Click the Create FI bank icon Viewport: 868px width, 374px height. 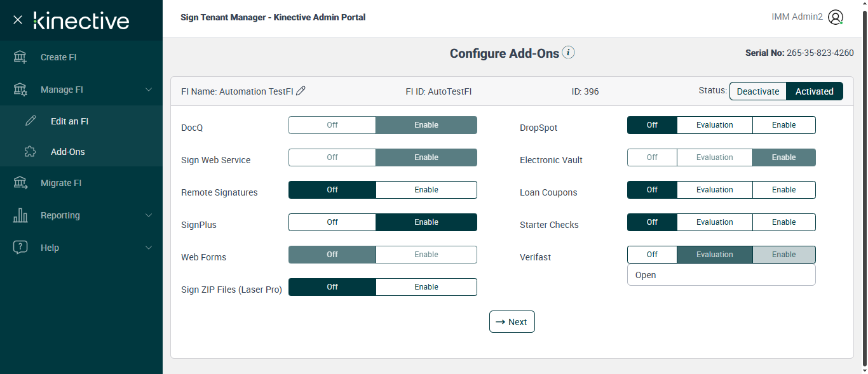coord(20,57)
